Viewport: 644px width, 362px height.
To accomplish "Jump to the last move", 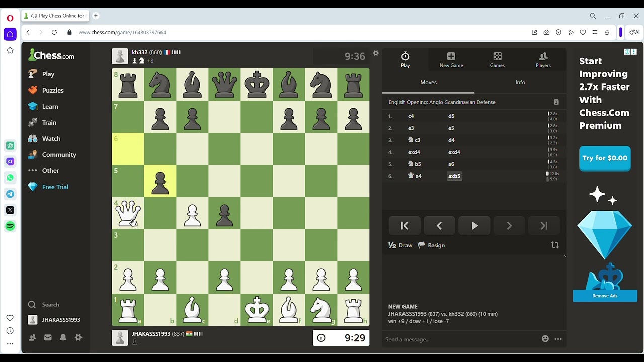I will [544, 226].
